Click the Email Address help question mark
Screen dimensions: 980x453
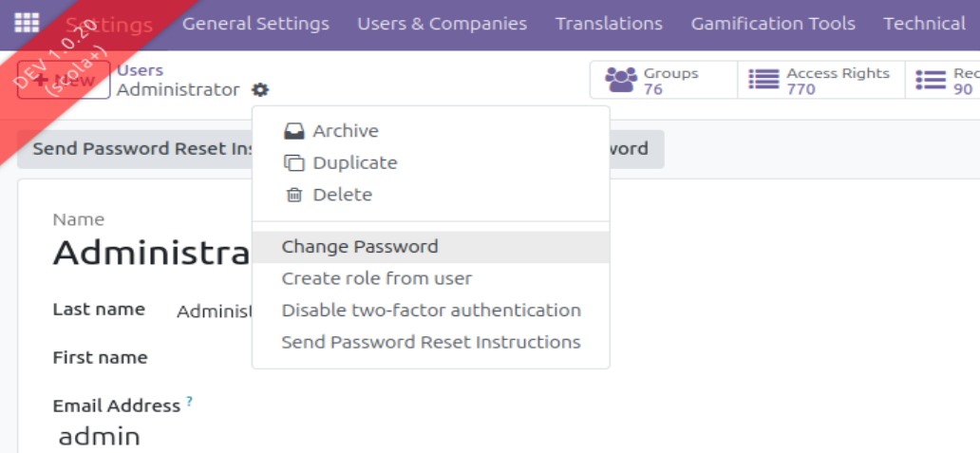tap(190, 402)
